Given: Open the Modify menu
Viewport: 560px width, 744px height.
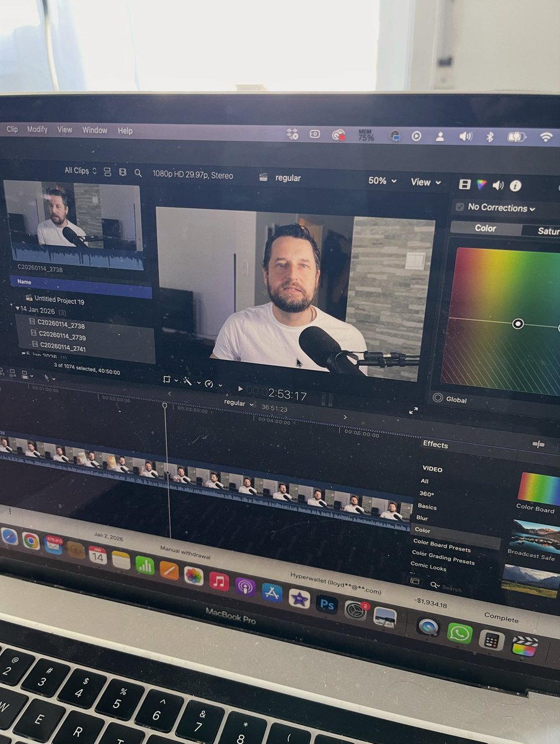Looking at the screenshot, I should click(37, 130).
